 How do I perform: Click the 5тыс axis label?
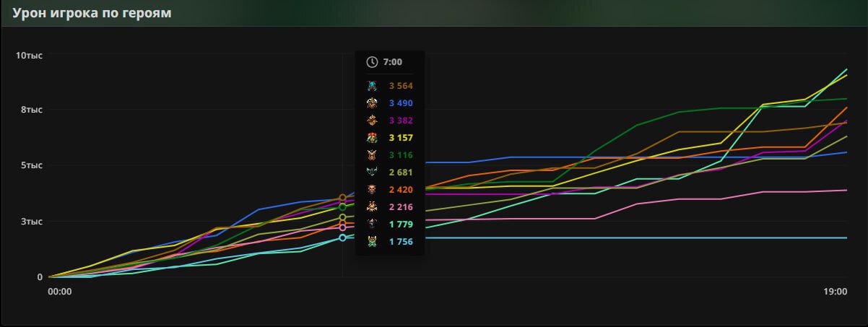pyautogui.click(x=32, y=165)
